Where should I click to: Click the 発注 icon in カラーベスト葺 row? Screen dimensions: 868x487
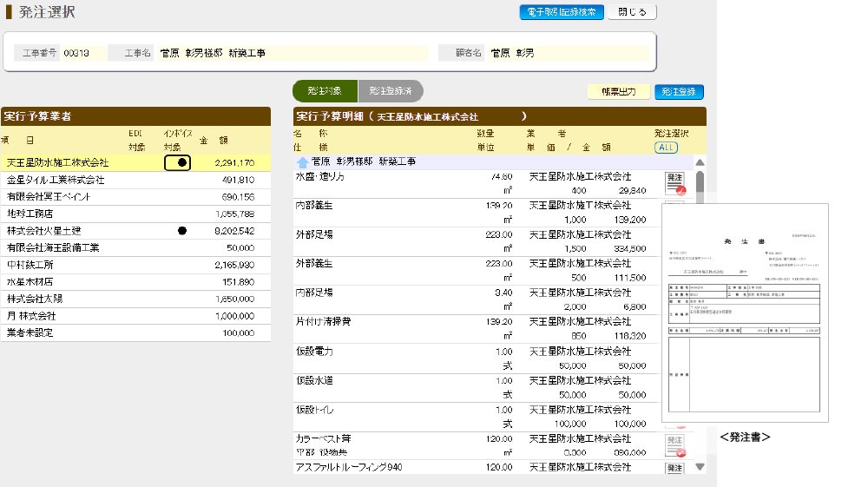[674, 445]
